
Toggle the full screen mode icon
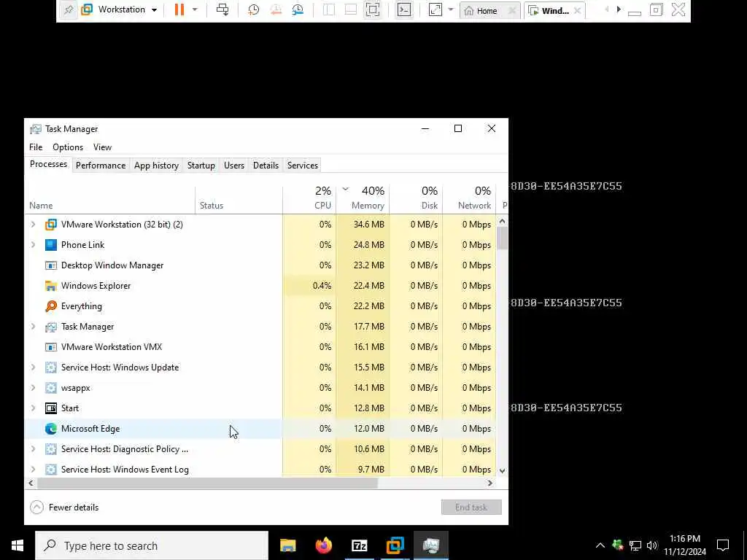[x=373, y=9]
